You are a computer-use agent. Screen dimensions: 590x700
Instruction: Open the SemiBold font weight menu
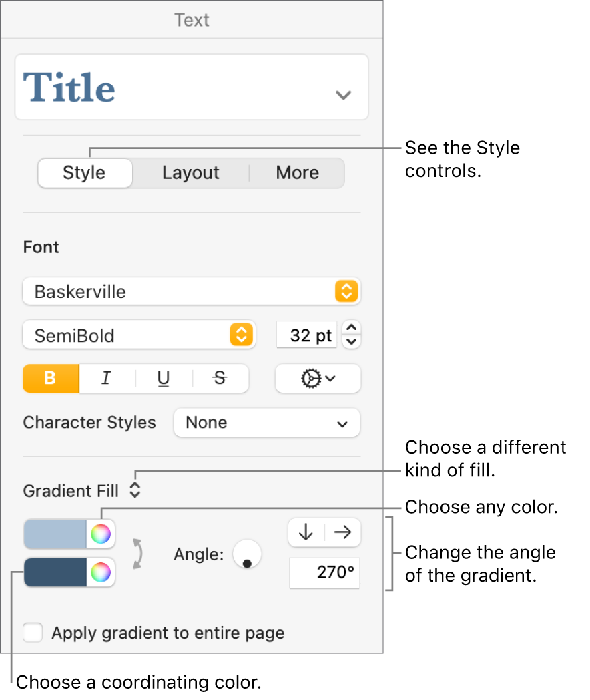139,335
